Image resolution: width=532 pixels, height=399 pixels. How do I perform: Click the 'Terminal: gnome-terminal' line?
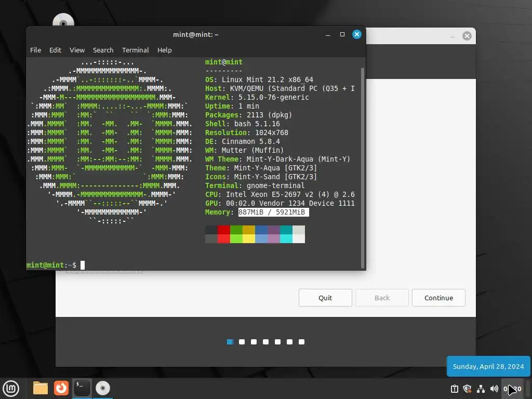tap(255, 185)
